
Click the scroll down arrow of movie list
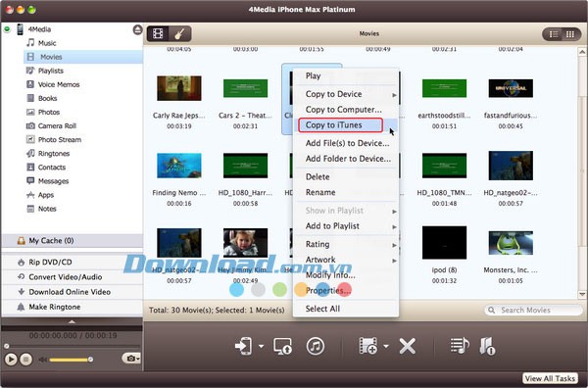(582, 294)
